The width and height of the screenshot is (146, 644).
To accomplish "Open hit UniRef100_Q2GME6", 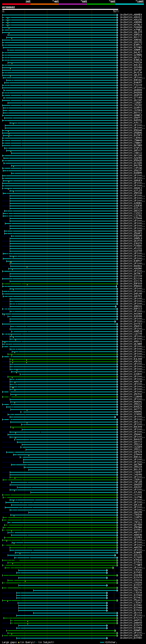I will point(131,537).
